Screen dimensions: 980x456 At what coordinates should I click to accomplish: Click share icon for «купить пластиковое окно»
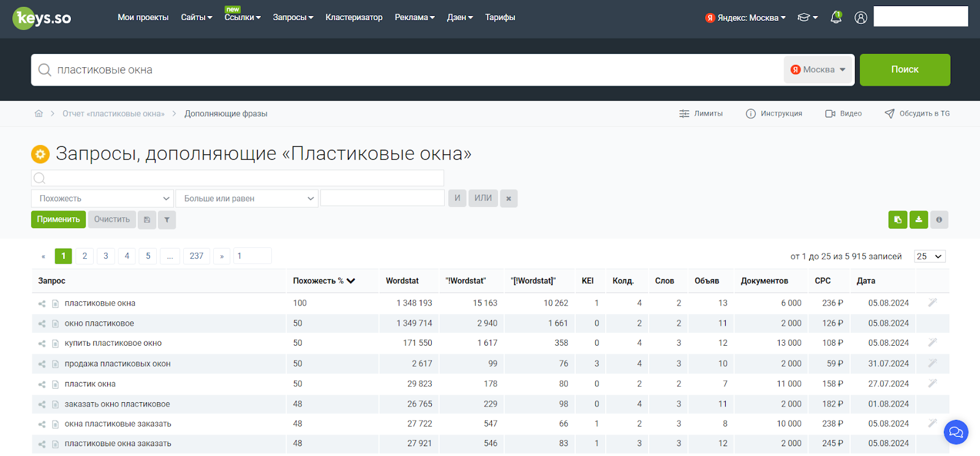[42, 343]
